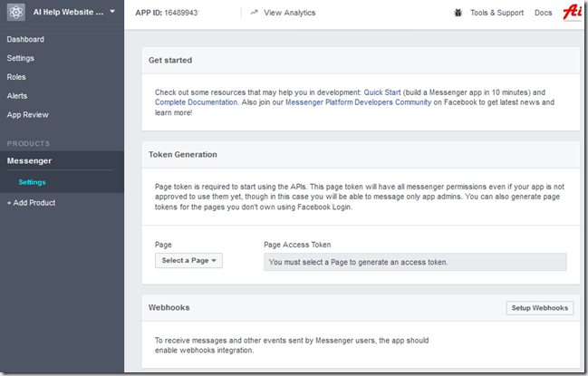Open Messenger Platform Developers Community link

coord(359,102)
